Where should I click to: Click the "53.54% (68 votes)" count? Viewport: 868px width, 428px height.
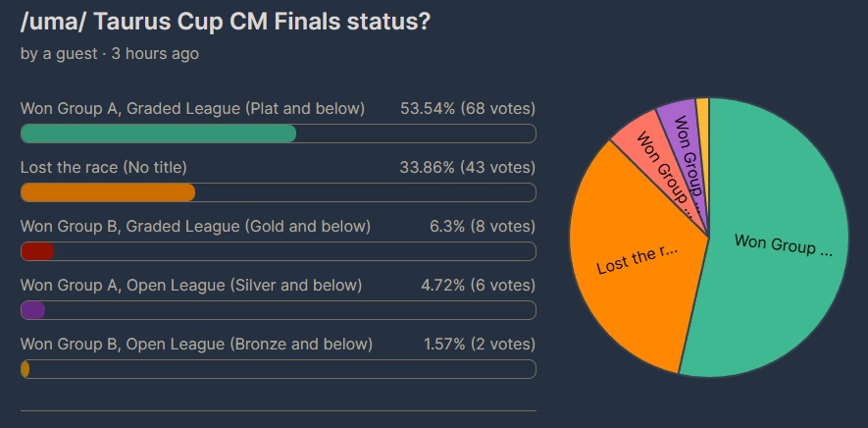(x=467, y=108)
